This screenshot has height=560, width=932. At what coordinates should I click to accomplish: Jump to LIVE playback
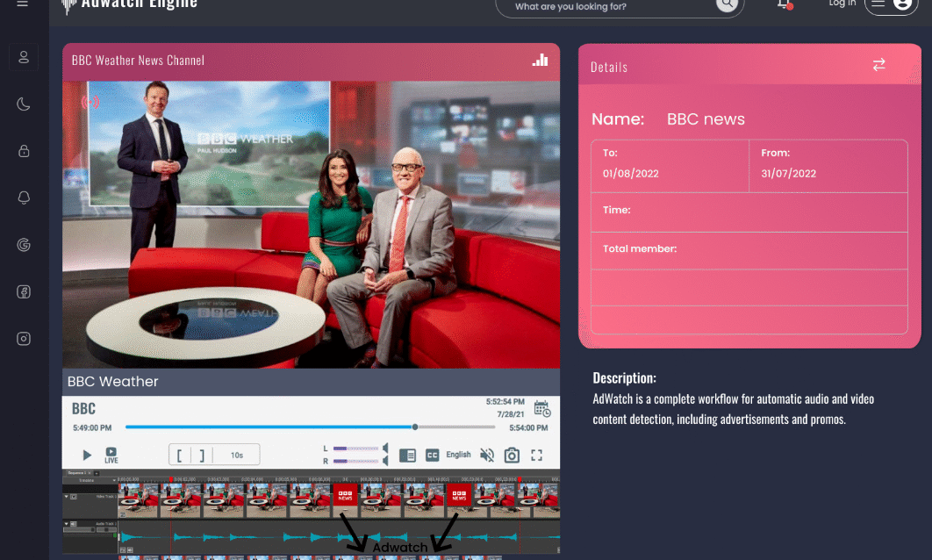(x=111, y=456)
